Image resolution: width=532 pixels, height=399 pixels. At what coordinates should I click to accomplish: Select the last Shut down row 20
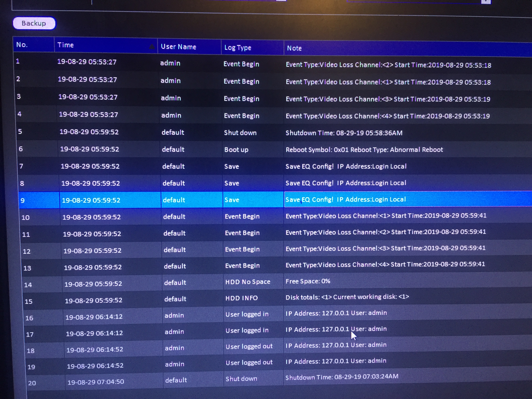point(241,379)
